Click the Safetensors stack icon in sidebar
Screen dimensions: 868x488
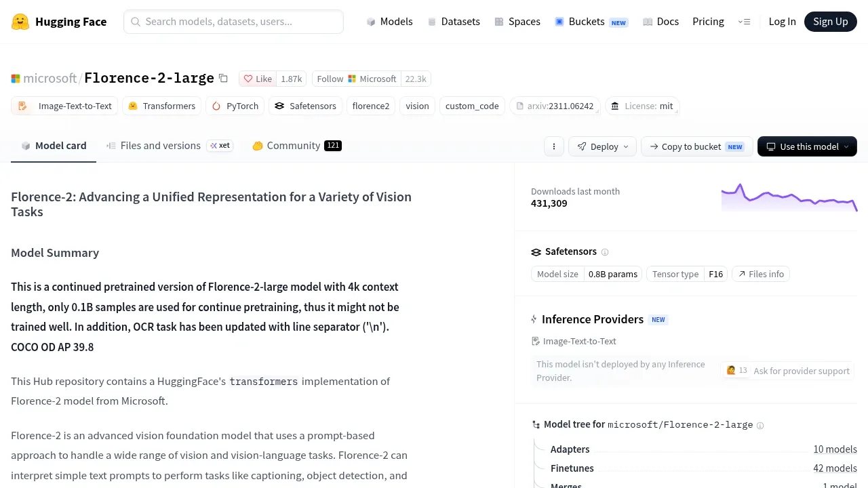[536, 251]
